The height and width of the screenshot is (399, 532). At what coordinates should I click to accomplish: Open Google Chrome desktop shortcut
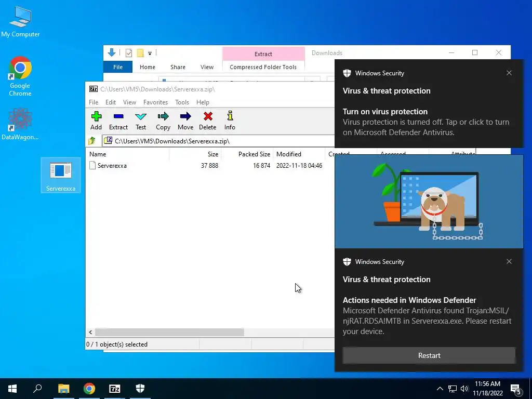(20, 76)
